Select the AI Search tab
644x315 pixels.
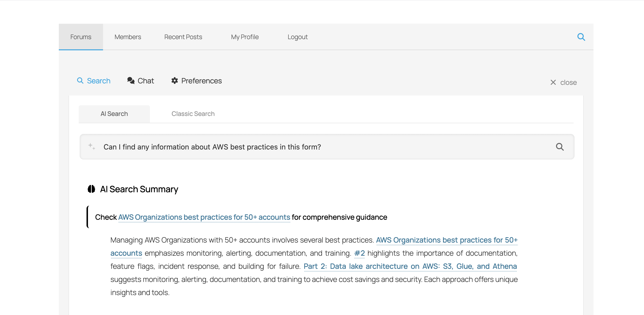tap(114, 114)
